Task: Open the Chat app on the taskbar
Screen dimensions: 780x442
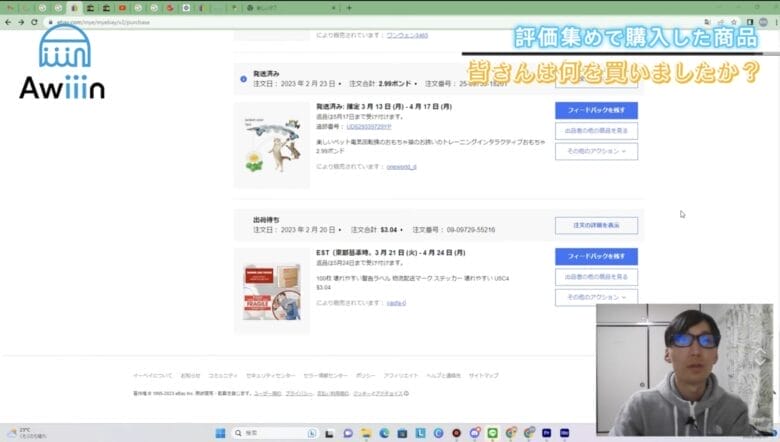Action: 348,433
